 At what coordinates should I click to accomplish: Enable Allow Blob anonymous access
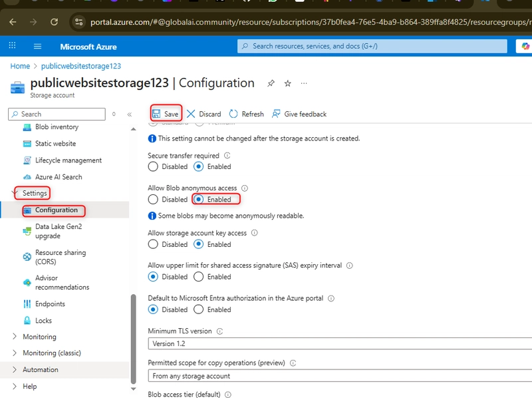click(198, 200)
